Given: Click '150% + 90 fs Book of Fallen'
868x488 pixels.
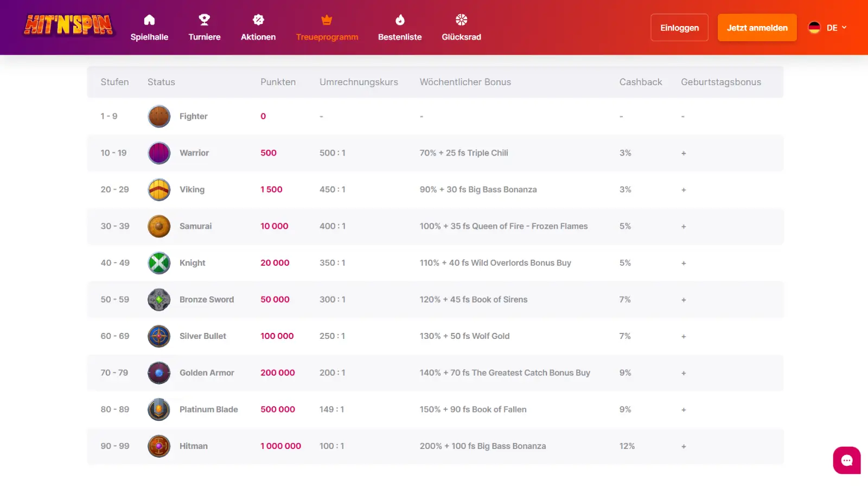Looking at the screenshot, I should (473, 409).
